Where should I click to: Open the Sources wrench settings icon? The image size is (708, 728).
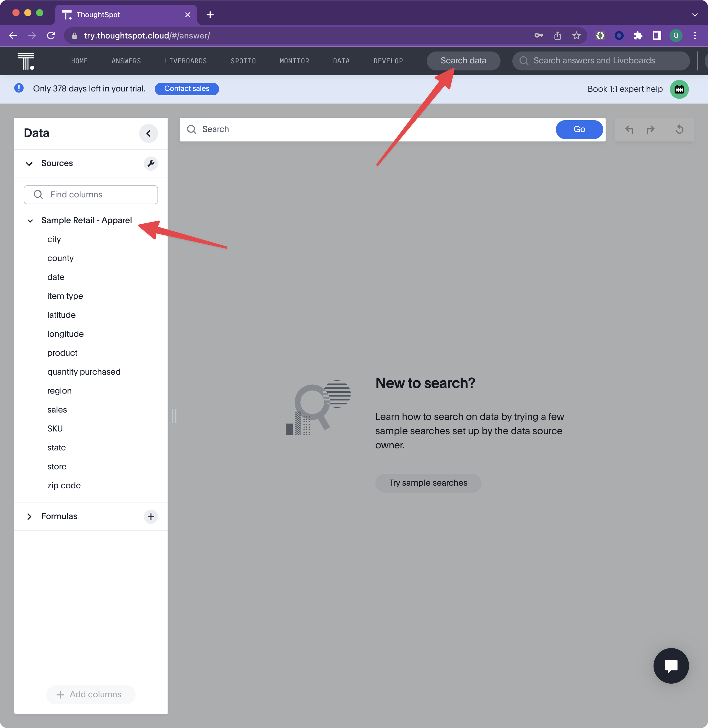click(x=151, y=163)
